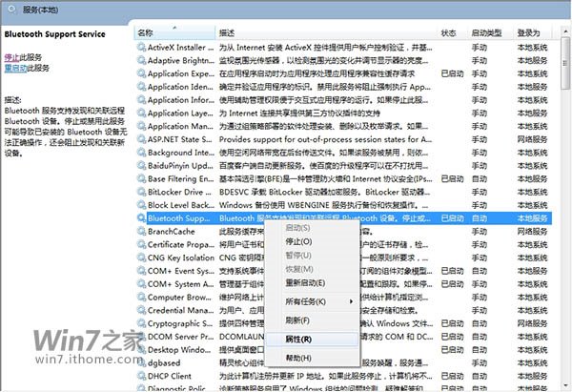The width and height of the screenshot is (572, 392).
Task: Select the ActiveX Installer service name
Action: click(x=180, y=47)
